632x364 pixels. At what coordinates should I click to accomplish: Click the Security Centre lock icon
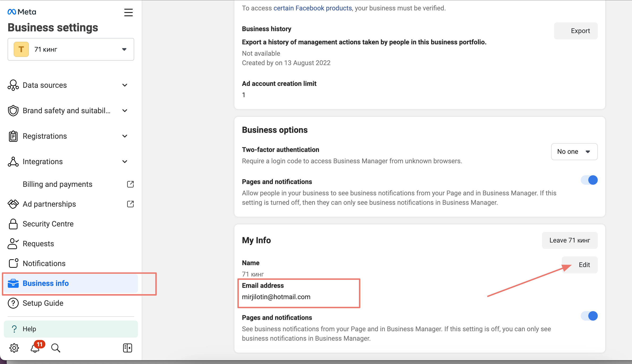(13, 224)
